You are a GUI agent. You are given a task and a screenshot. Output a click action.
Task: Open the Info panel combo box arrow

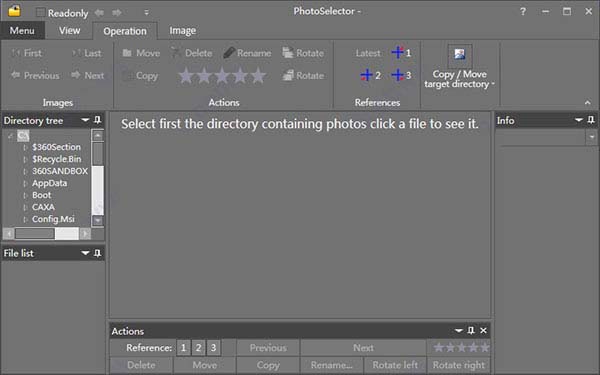pyautogui.click(x=592, y=137)
